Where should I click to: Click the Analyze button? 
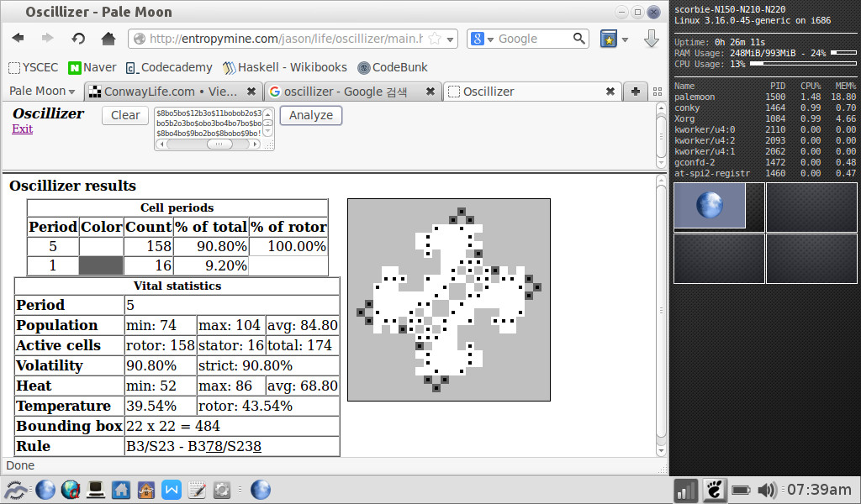(x=311, y=115)
